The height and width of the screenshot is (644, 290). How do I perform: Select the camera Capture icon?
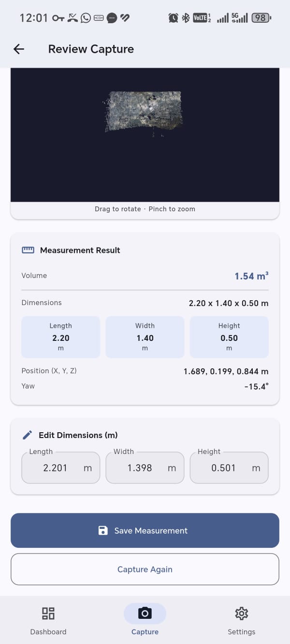coord(145,614)
